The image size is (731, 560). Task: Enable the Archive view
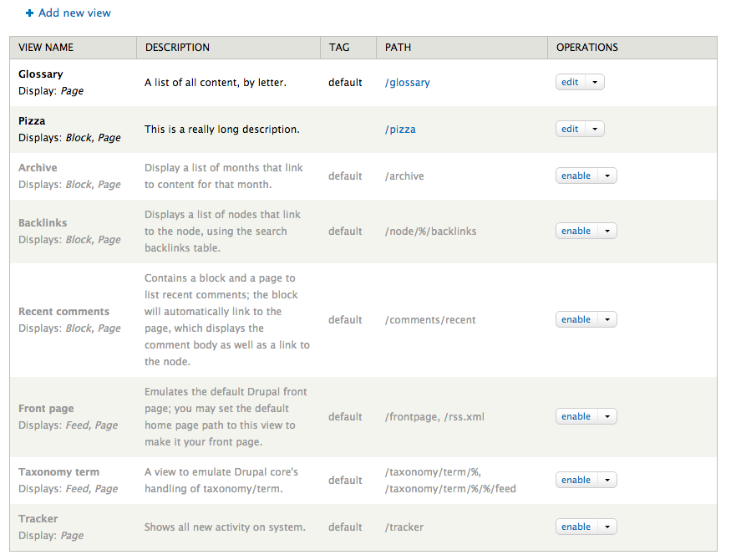576,176
